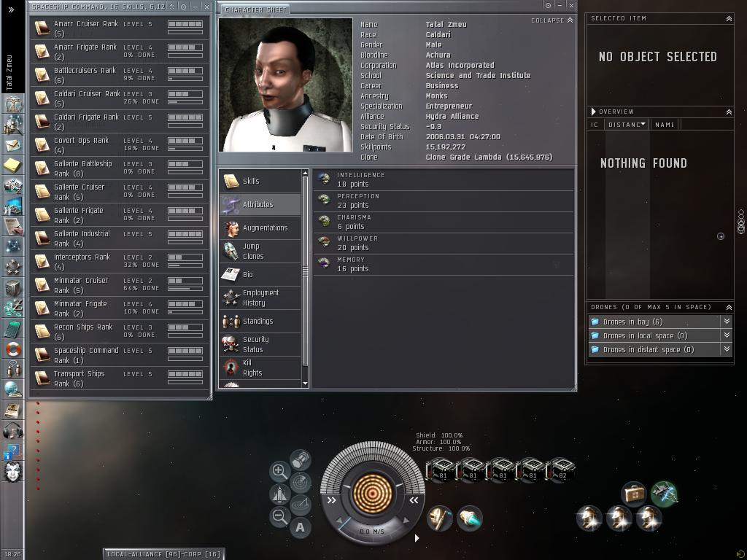Open the jukebox headphones icon

point(13,430)
